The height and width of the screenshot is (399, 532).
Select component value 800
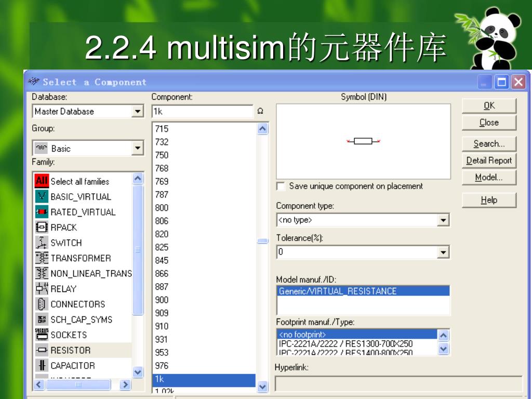click(x=204, y=208)
